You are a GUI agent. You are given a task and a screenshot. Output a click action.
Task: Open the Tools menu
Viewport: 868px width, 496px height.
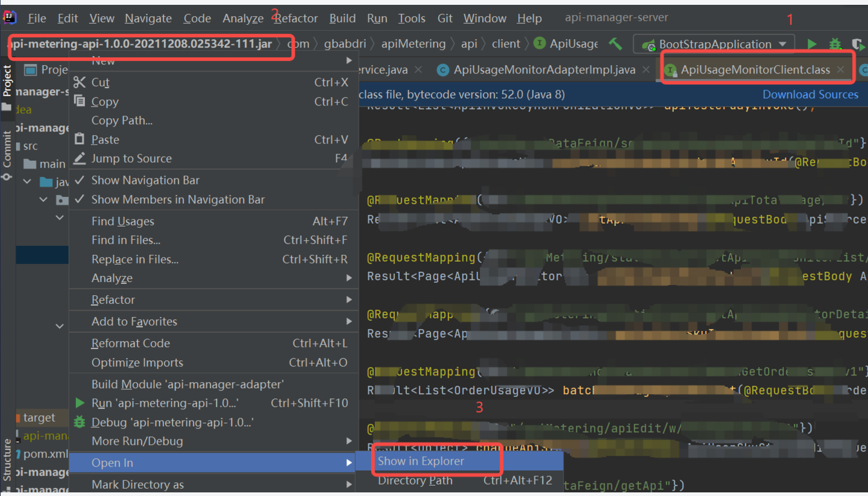pos(412,18)
